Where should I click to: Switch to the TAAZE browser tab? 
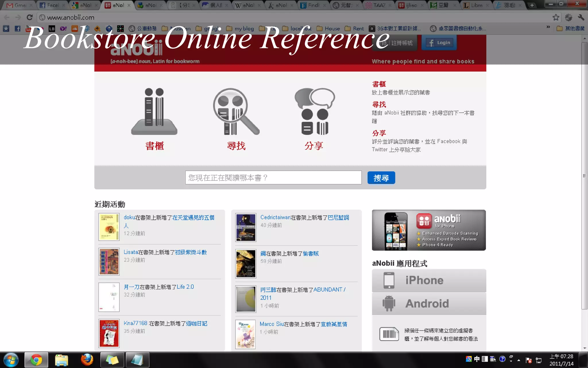(x=379, y=5)
